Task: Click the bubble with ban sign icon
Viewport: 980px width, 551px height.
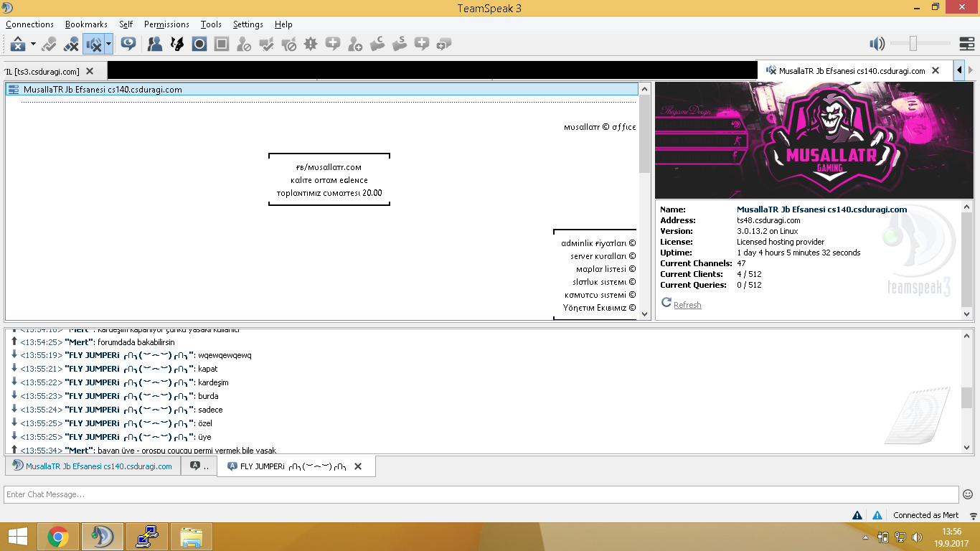Action: click(x=288, y=44)
